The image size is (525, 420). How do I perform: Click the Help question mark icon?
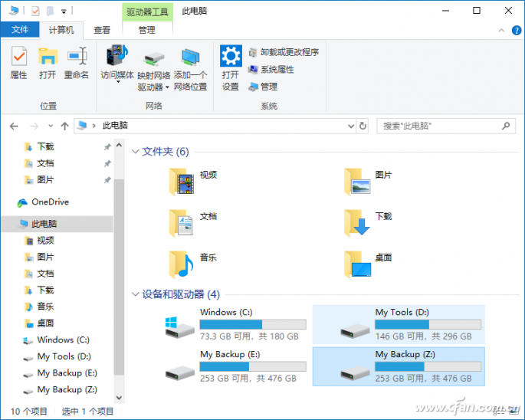(517, 31)
